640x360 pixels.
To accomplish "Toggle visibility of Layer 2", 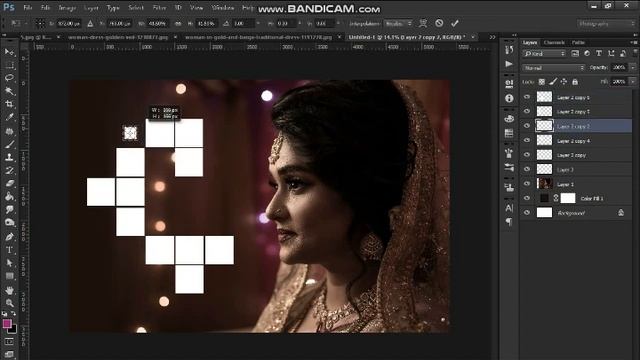I will [527, 169].
